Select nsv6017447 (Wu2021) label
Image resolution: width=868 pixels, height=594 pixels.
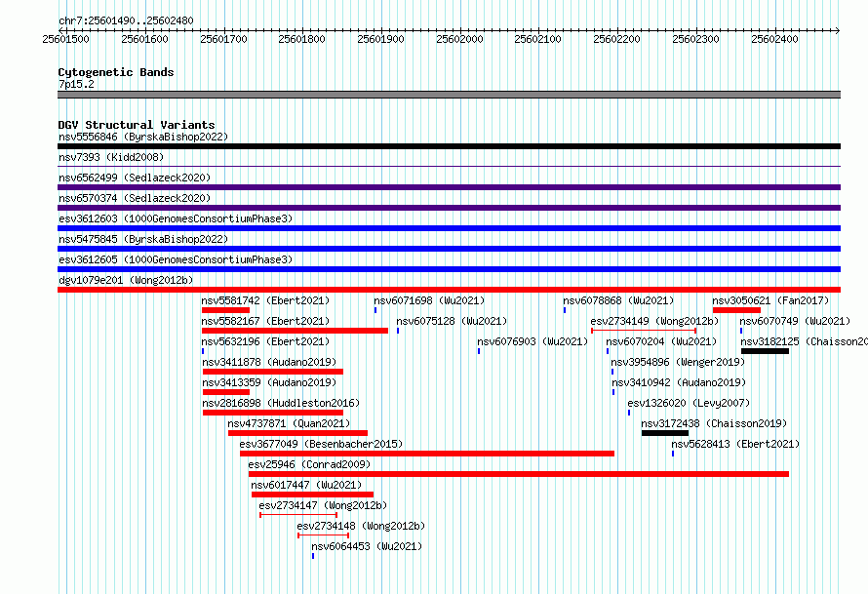coord(306,485)
